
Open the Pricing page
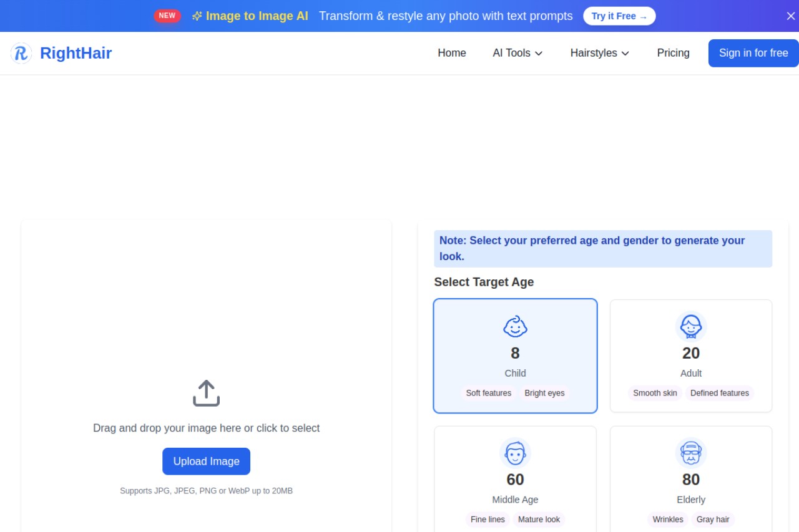pyautogui.click(x=673, y=53)
